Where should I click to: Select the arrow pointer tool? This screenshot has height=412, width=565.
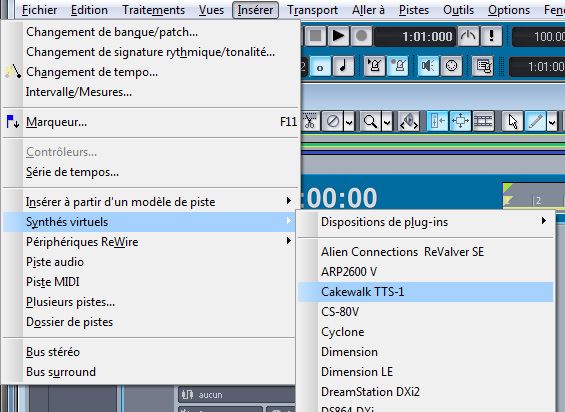pyautogui.click(x=512, y=121)
